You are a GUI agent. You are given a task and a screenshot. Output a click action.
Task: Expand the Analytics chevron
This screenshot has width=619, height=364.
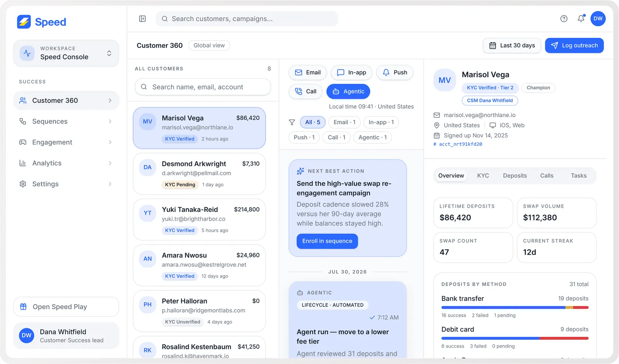click(110, 163)
